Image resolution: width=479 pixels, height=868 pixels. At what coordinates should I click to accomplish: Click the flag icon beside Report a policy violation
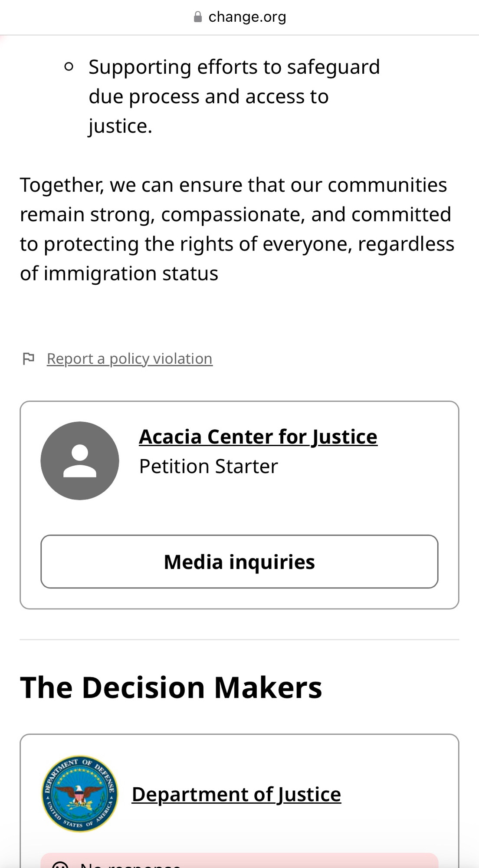28,358
